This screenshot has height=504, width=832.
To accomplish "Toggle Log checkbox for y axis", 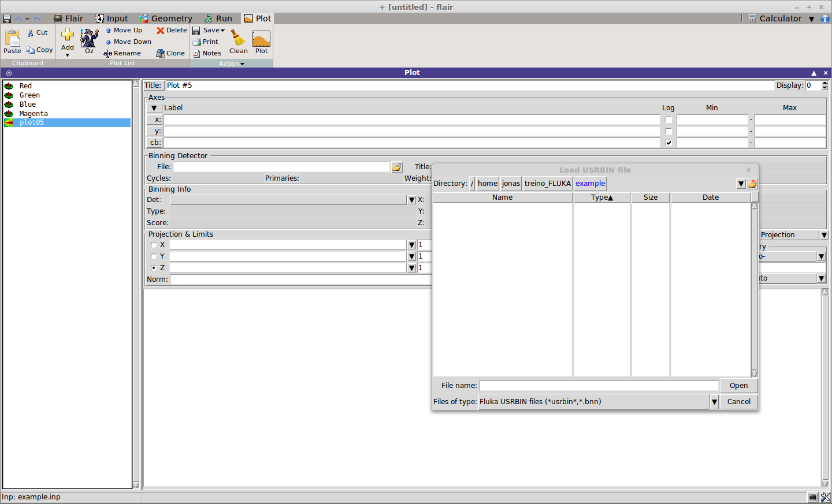I will tap(668, 132).
